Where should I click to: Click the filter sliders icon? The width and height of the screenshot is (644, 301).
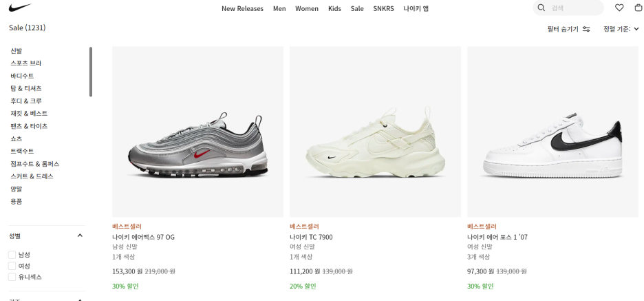point(586,29)
